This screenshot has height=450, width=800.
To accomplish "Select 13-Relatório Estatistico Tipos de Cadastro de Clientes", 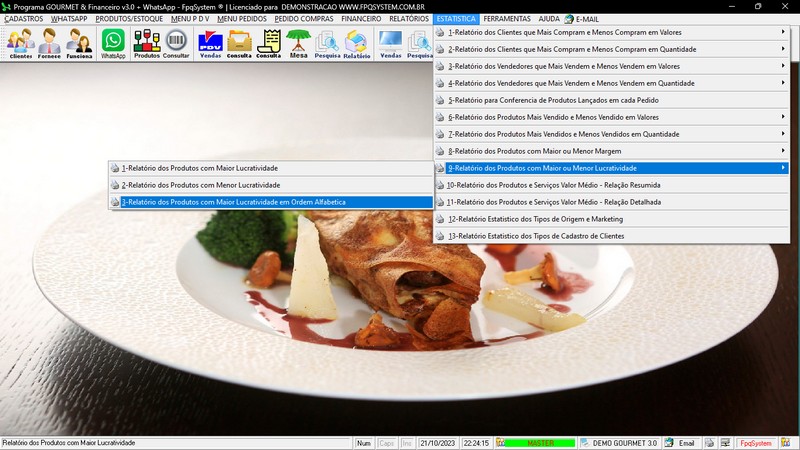I will (x=611, y=236).
